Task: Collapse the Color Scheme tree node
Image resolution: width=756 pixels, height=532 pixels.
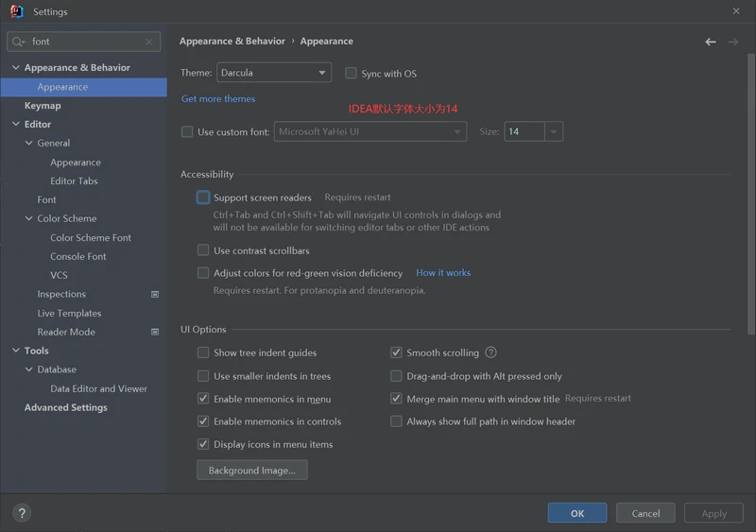Action: (x=29, y=219)
